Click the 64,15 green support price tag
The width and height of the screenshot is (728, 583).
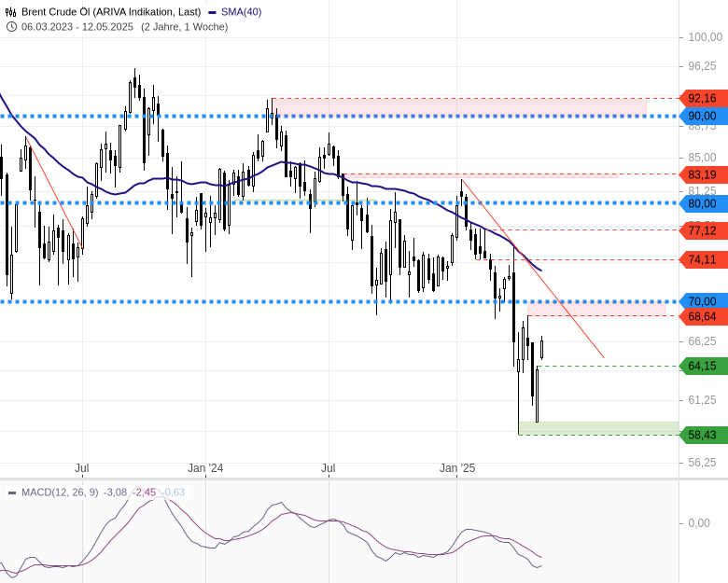pyautogui.click(x=703, y=367)
